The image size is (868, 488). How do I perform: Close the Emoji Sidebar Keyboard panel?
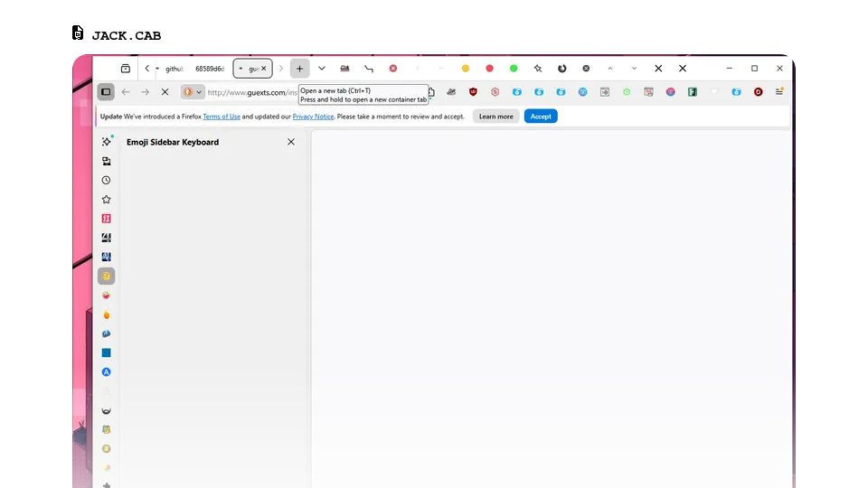[x=291, y=142]
